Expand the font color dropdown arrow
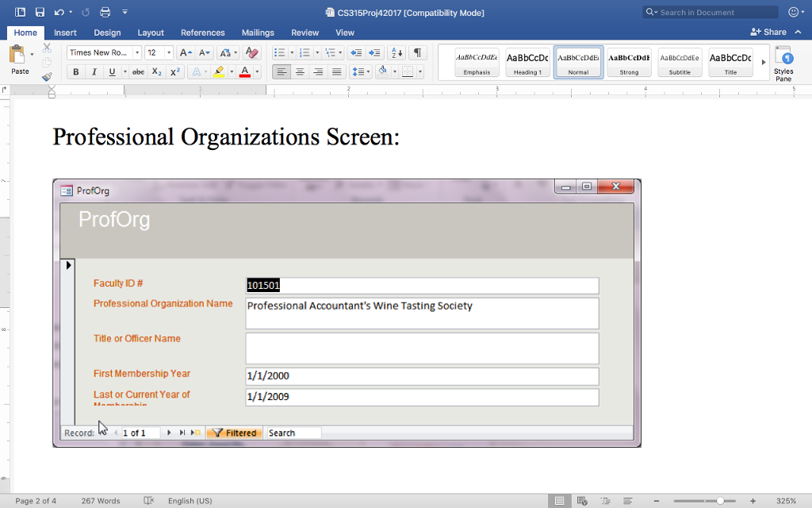 point(257,71)
